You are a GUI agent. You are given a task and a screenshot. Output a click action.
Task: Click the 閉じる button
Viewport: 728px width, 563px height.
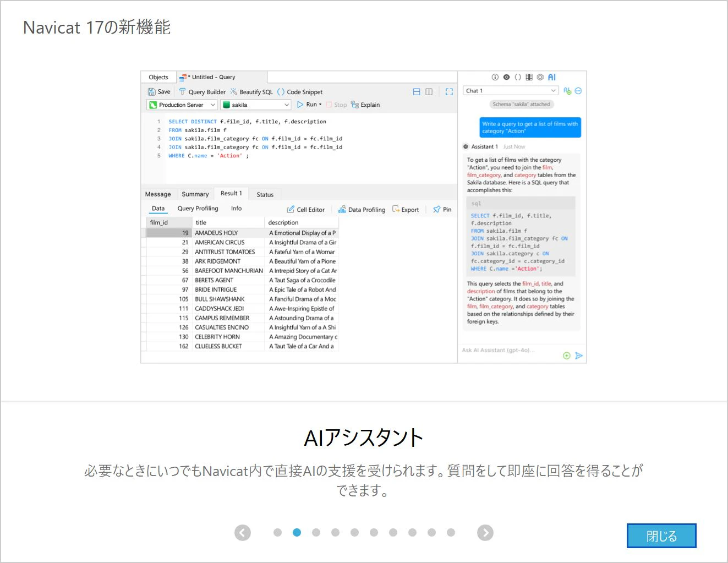pyautogui.click(x=661, y=536)
